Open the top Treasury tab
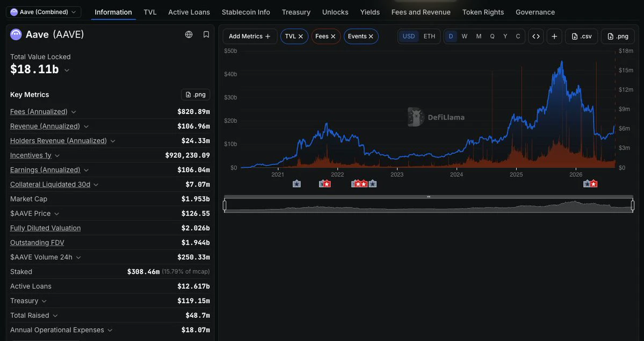644x341 pixels. pyautogui.click(x=296, y=12)
